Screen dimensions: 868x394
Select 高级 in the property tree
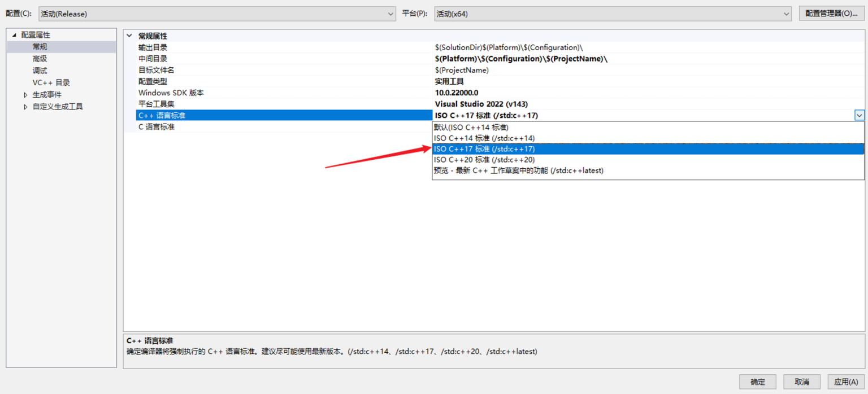[x=40, y=59]
